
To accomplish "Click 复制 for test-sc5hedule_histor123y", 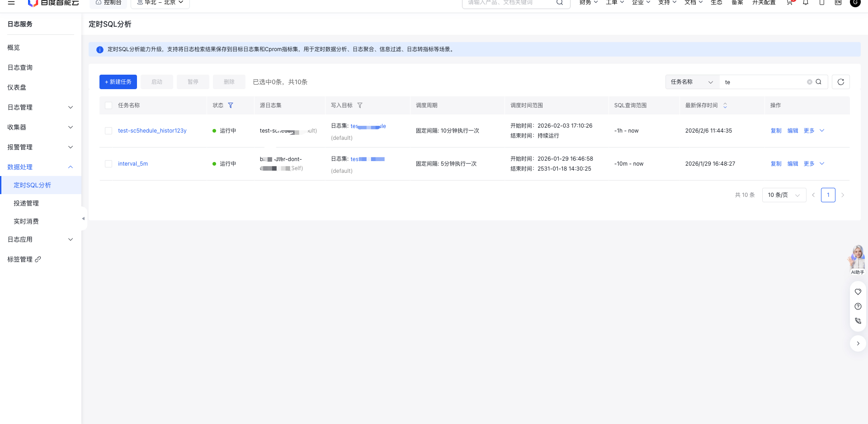I will click(776, 131).
